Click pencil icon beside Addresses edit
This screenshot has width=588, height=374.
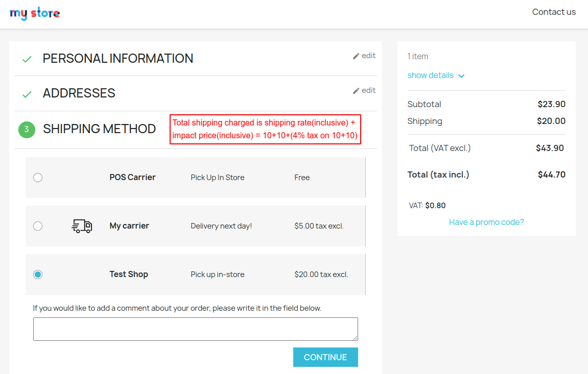[356, 91]
